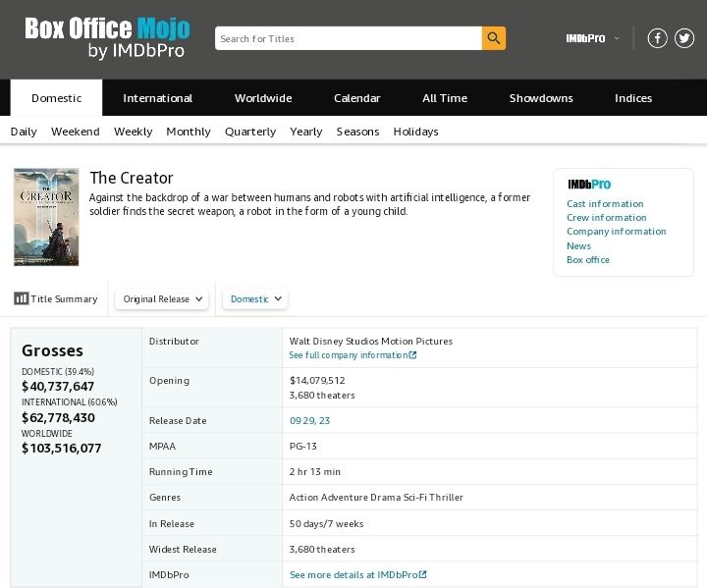Open Cast information link
Image resolution: width=707 pixels, height=588 pixels.
point(605,204)
